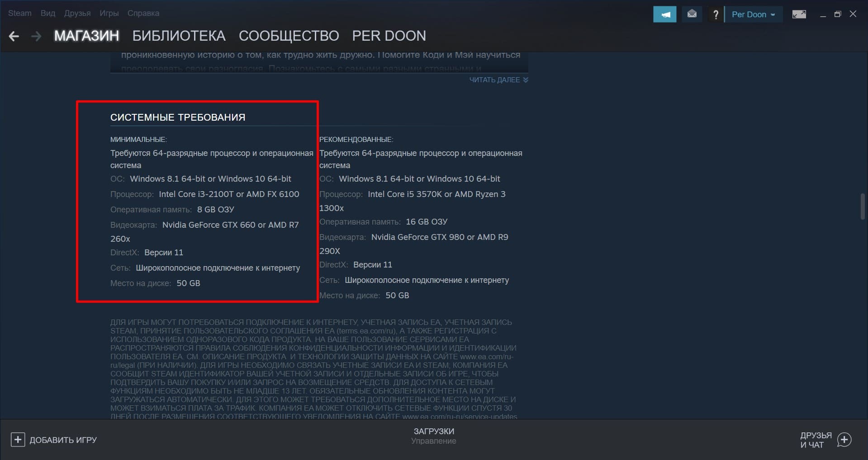The width and height of the screenshot is (868, 460).
Task: Click the forward navigation arrow
Action: click(x=36, y=36)
